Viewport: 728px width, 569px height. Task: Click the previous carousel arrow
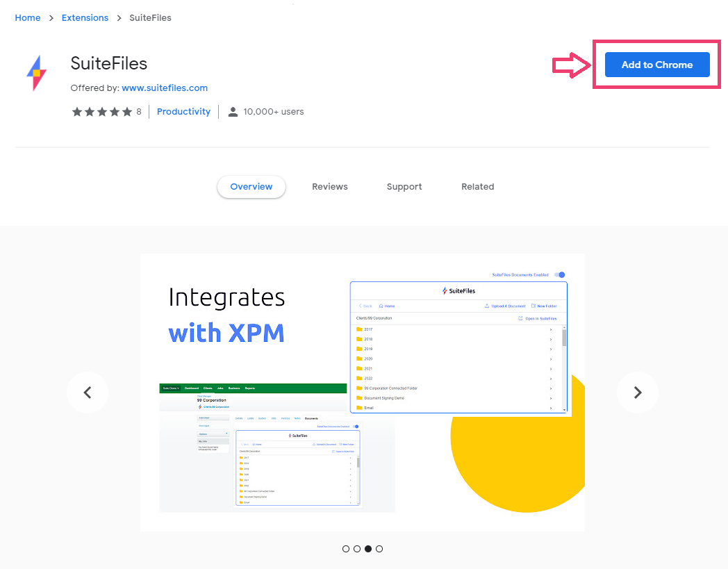click(88, 392)
